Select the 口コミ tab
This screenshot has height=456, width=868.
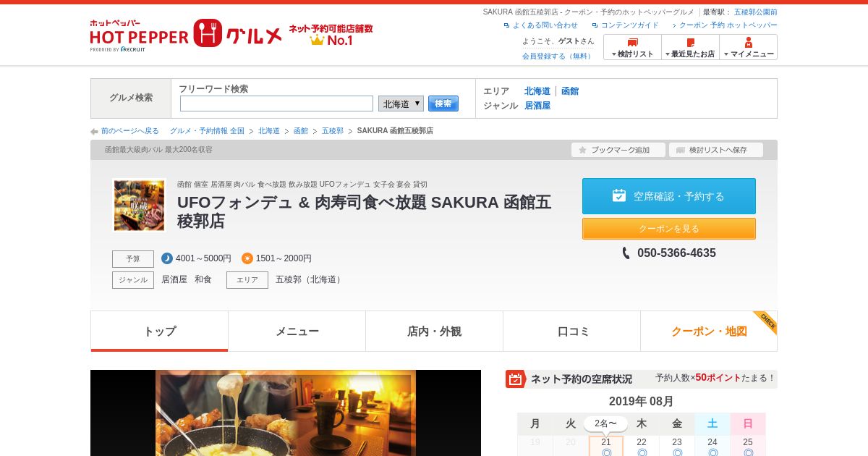571,332
